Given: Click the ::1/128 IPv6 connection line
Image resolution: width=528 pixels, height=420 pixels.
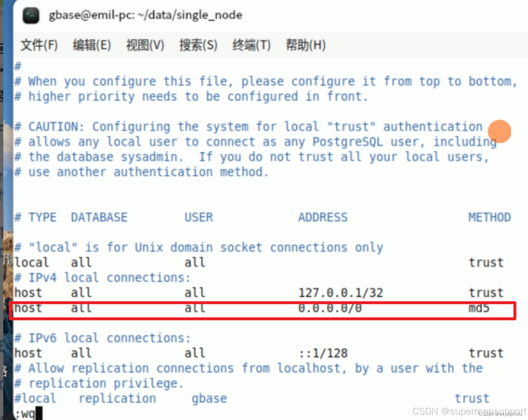Looking at the screenshot, I should click(260, 353).
